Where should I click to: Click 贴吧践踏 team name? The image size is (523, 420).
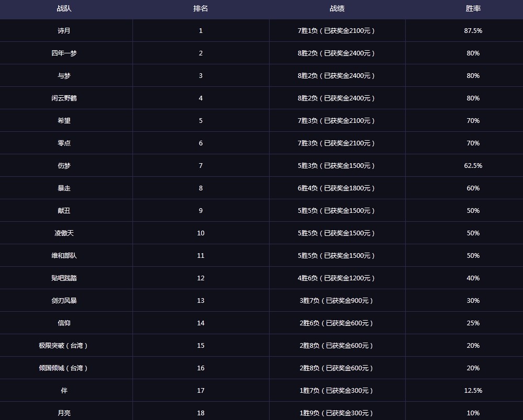(x=64, y=278)
